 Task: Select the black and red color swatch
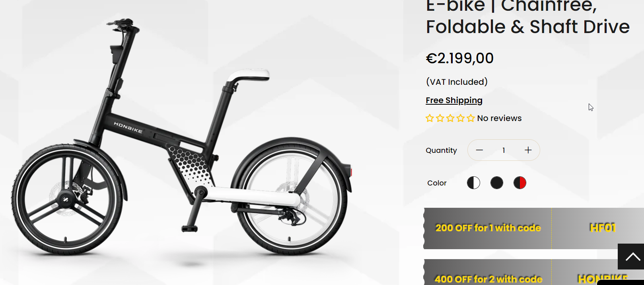tap(519, 183)
